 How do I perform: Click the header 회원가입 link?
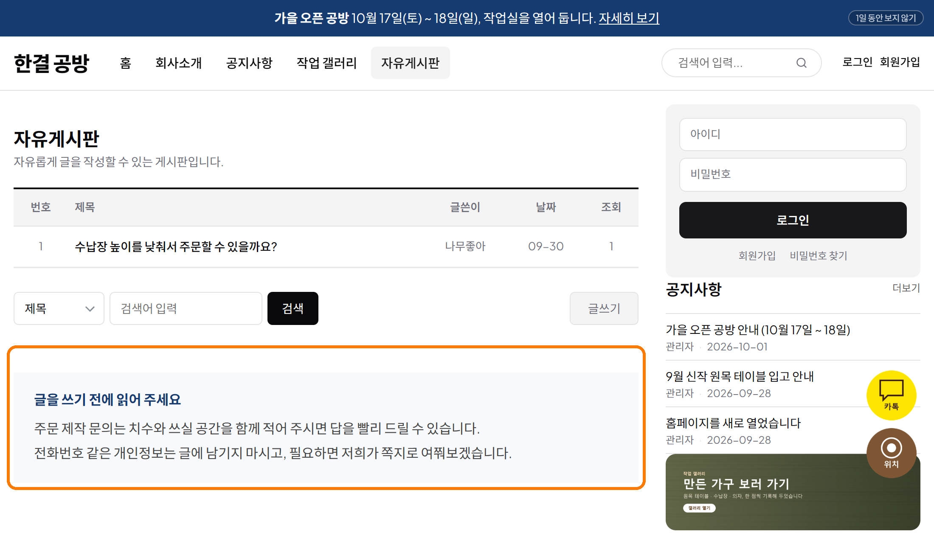point(900,62)
